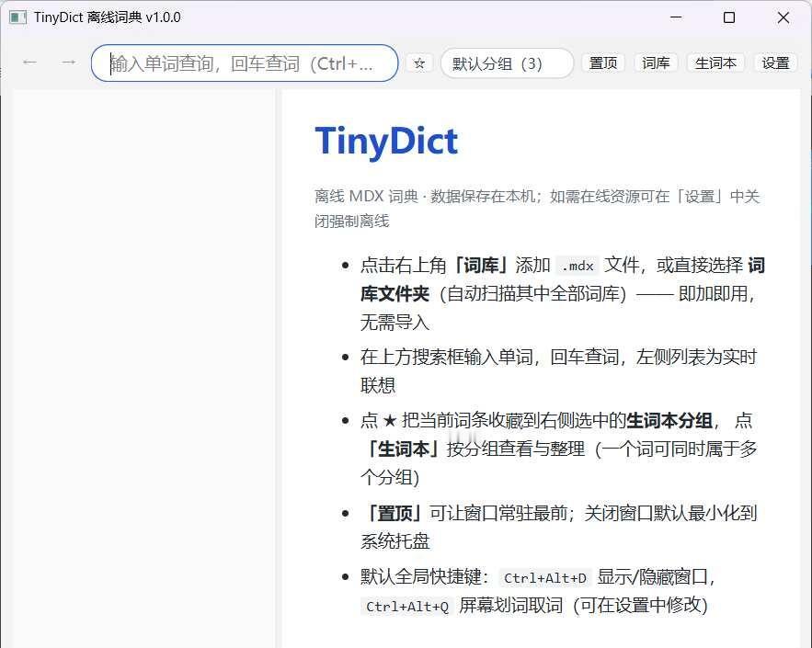Viewport: 812px width, 648px height.
Task: Minimize the TinyDict window
Action: [676, 17]
